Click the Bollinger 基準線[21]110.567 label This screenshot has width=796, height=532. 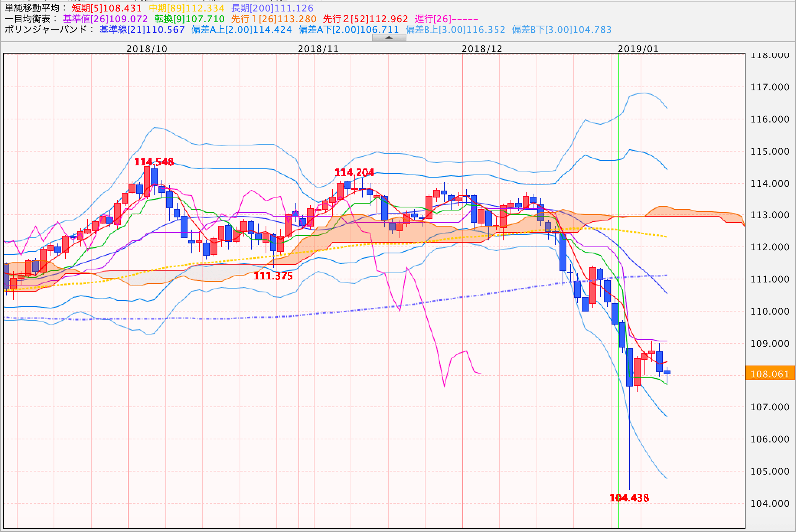pyautogui.click(x=142, y=29)
